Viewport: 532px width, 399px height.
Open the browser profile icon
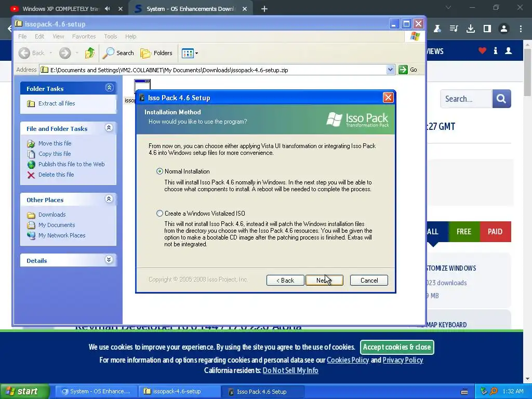click(504, 29)
